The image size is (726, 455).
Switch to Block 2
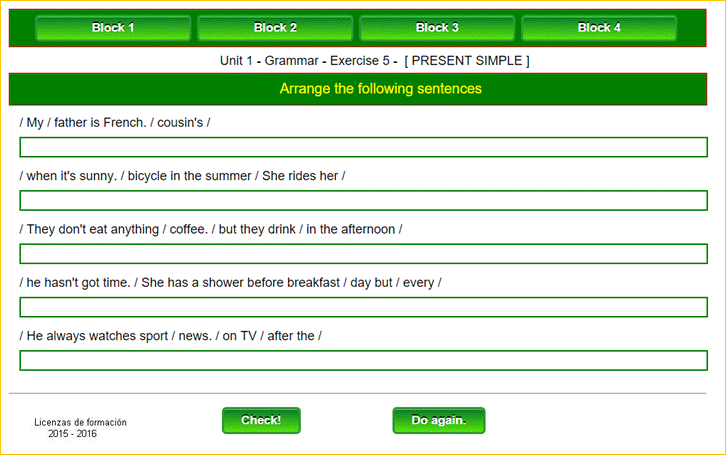coord(275,28)
